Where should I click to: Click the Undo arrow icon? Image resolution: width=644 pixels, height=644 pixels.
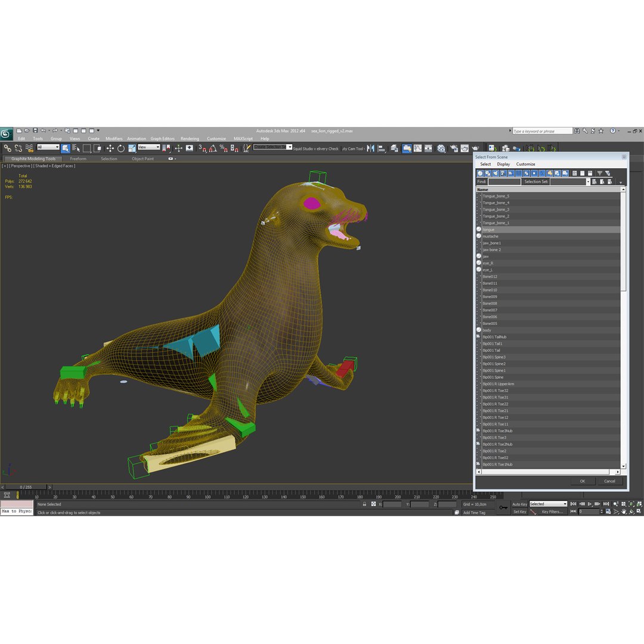coord(43,131)
